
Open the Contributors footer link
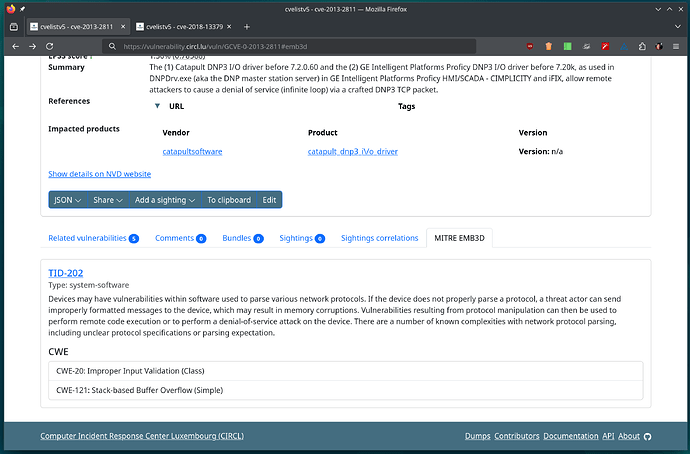point(517,436)
